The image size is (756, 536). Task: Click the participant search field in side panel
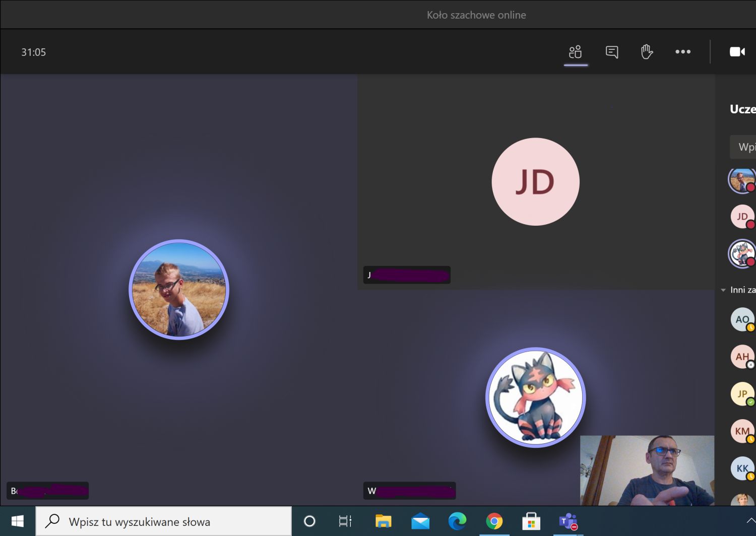(744, 147)
